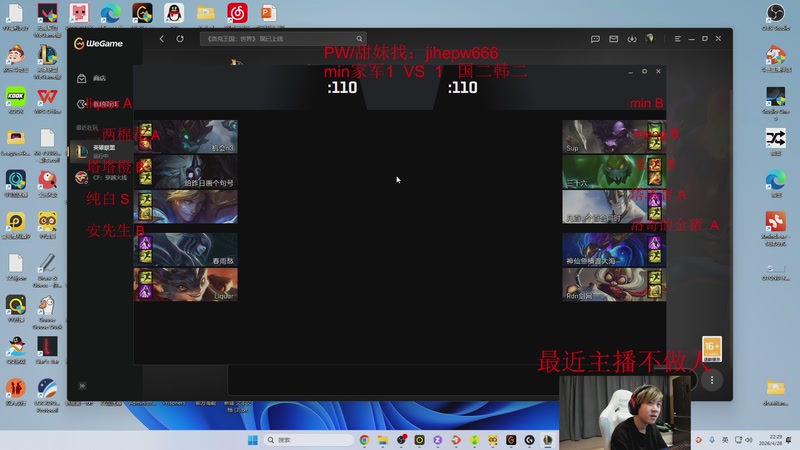Go back using WeGame back arrow

(x=162, y=39)
